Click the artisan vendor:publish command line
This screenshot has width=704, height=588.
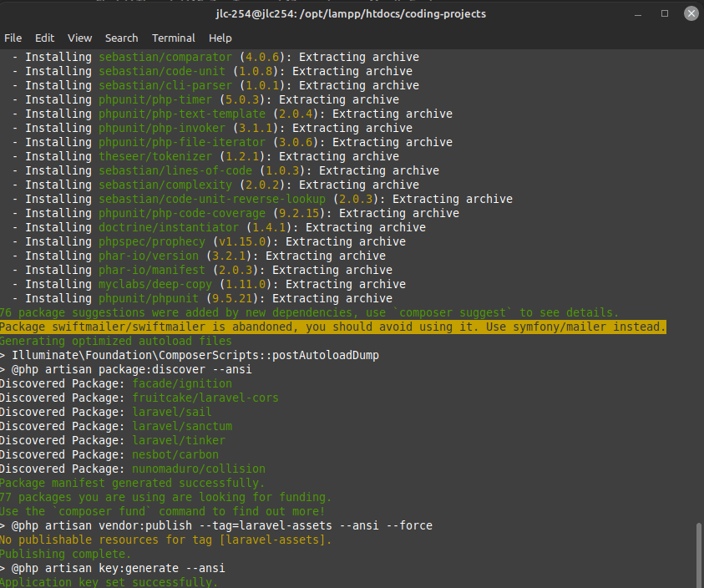point(216,525)
